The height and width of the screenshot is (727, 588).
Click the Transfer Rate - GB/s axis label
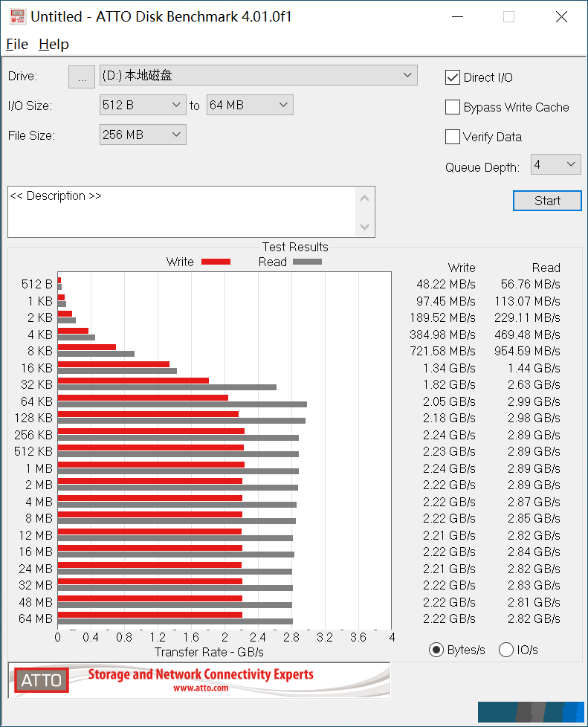point(209,653)
